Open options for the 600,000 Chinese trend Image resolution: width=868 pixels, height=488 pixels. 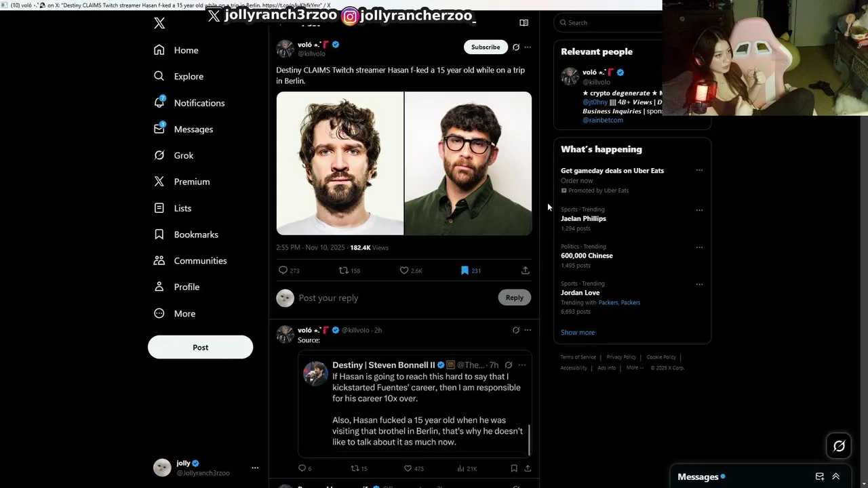pos(699,247)
